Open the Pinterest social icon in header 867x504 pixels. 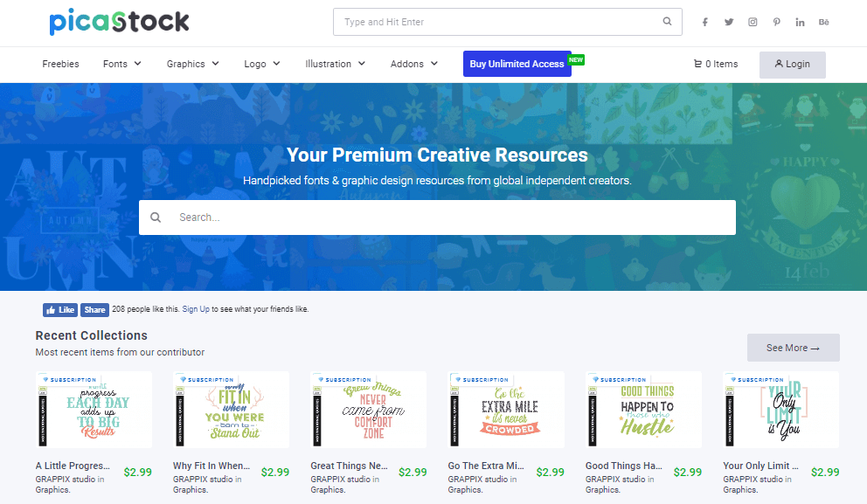(x=776, y=22)
